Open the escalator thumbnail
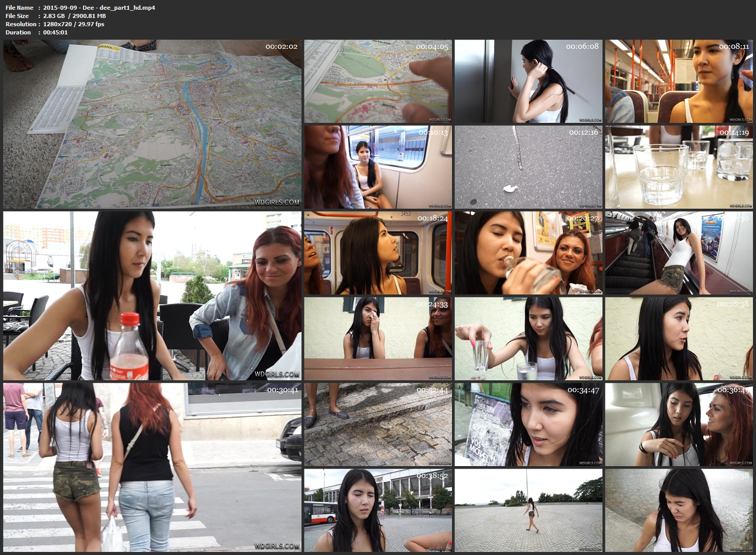Viewport: 756px width, 555px height. tap(678, 252)
